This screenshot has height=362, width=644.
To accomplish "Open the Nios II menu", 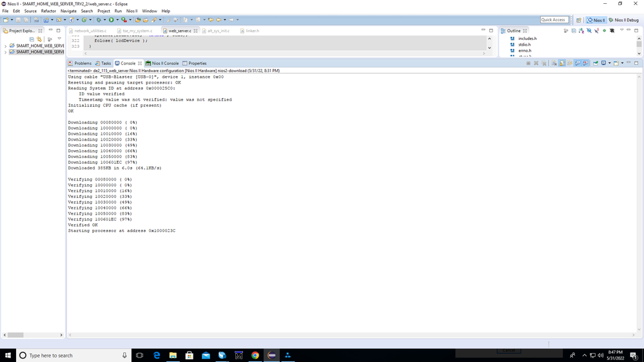I will [x=132, y=11].
